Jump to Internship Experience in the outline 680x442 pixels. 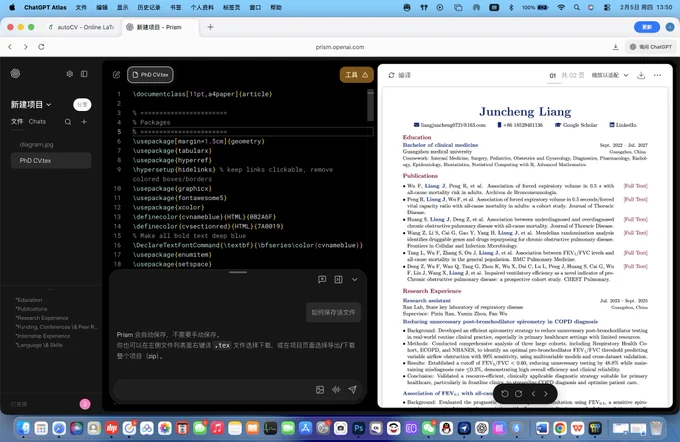tap(43, 336)
